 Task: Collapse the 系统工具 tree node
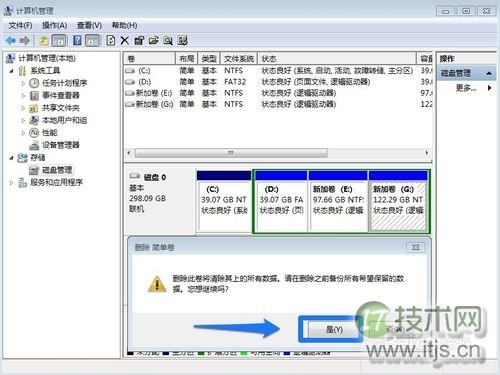(12, 71)
